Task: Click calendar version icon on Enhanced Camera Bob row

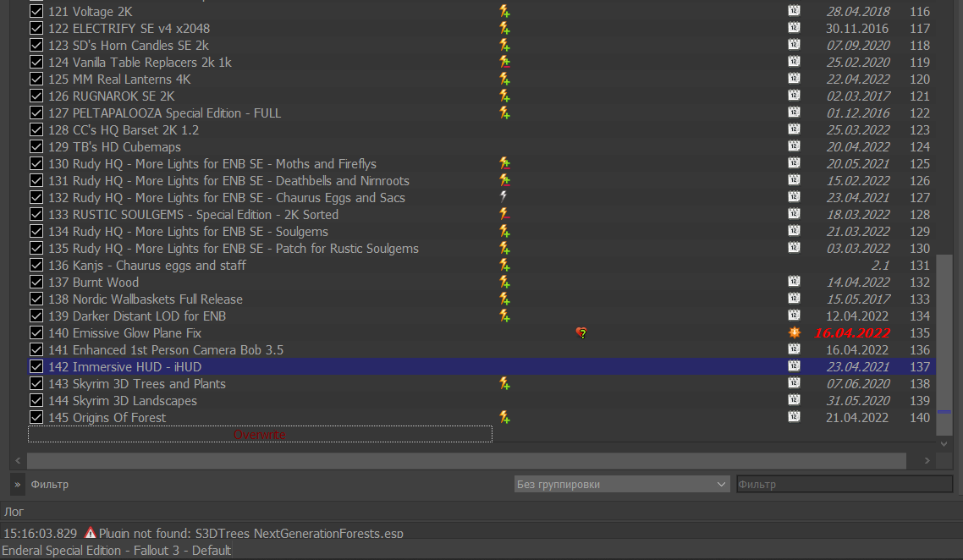Action: 794,349
